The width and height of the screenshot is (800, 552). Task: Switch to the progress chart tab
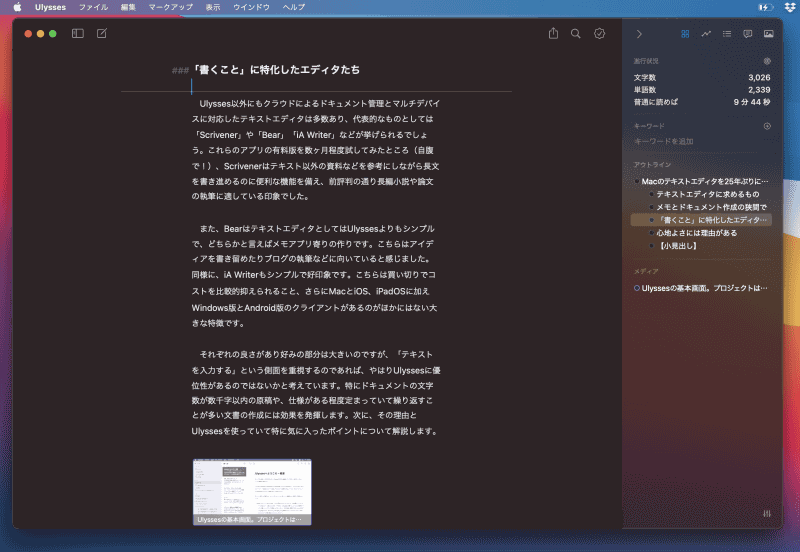[706, 34]
